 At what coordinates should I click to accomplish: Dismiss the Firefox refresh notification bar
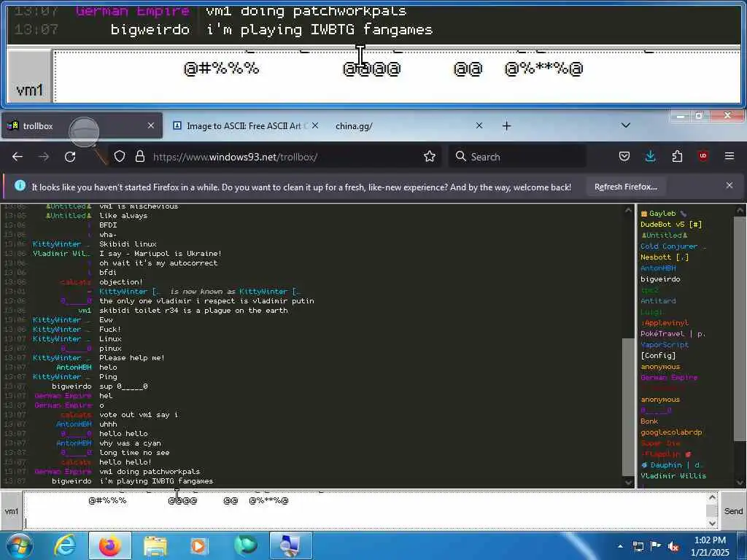coord(729,186)
